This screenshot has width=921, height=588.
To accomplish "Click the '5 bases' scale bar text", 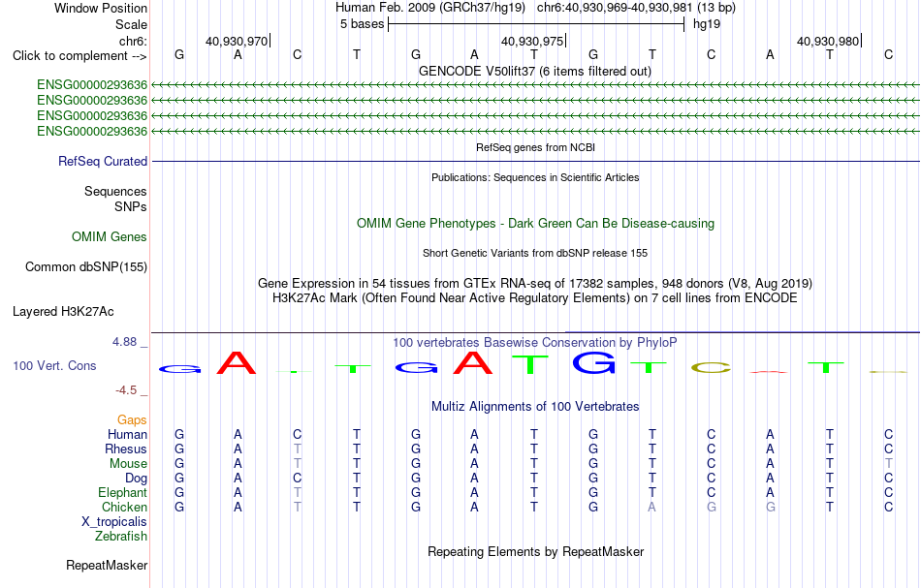I will (x=362, y=24).
